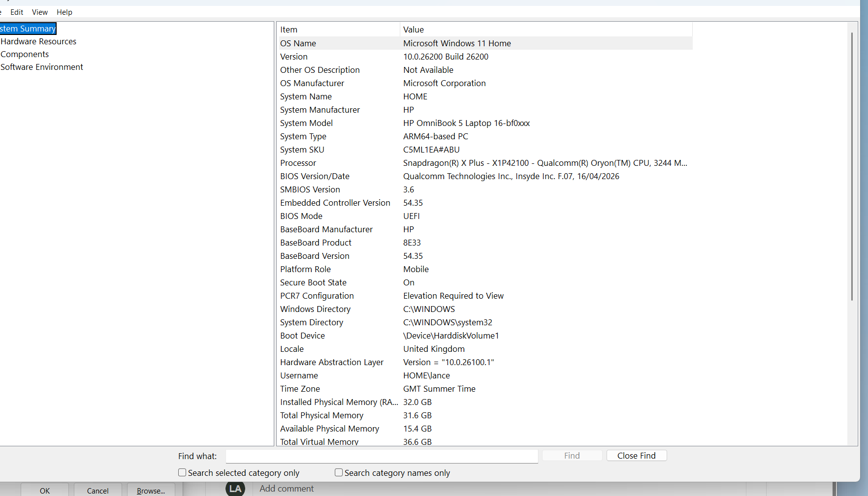Click the Value column header

[x=547, y=30]
